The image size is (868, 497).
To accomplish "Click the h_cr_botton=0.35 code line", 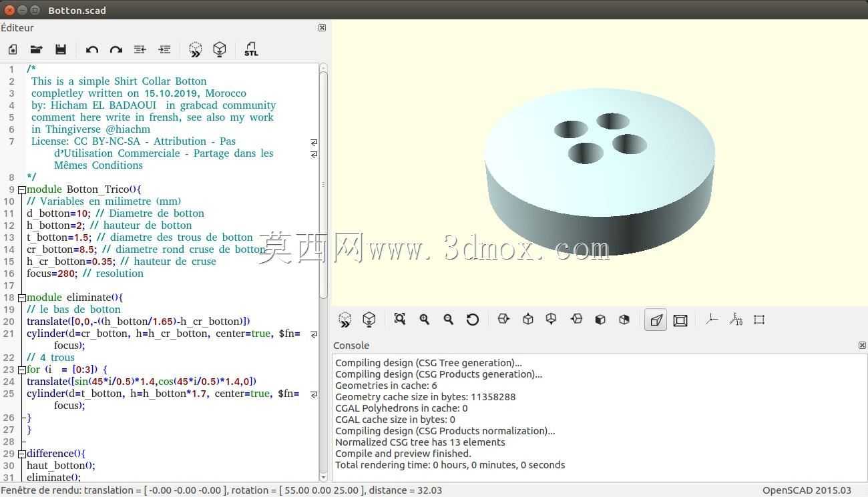I will tap(122, 262).
